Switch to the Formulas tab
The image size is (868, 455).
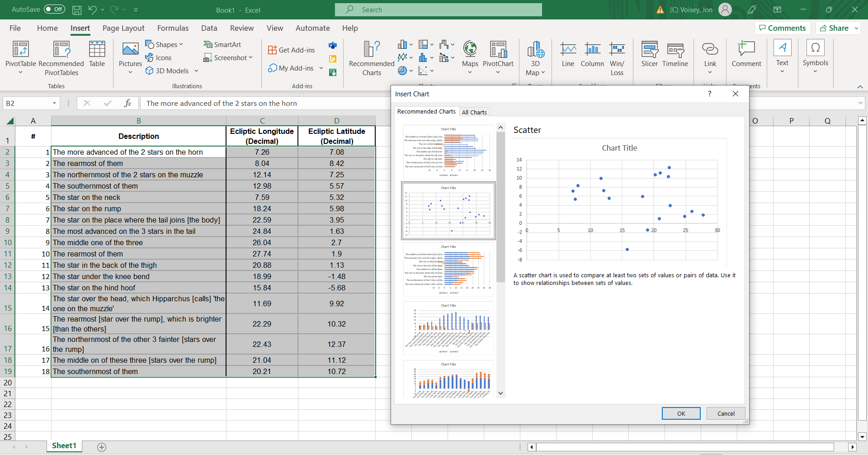173,28
